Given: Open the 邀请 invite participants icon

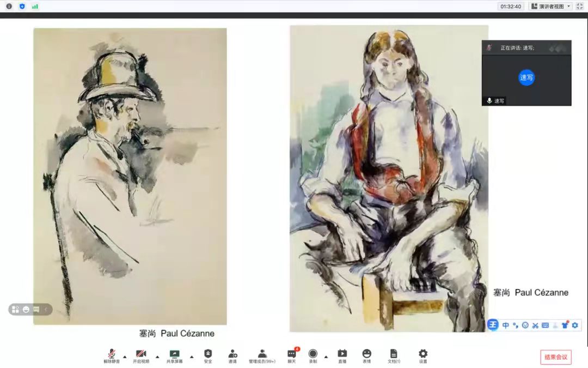Looking at the screenshot, I should (x=232, y=355).
